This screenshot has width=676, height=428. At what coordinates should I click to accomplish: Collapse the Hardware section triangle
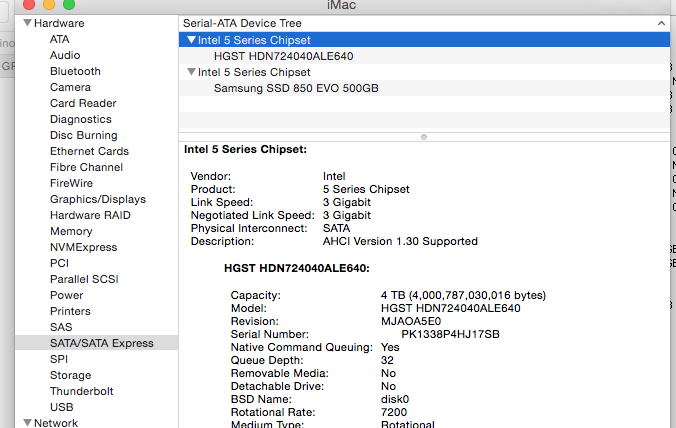tap(28, 23)
